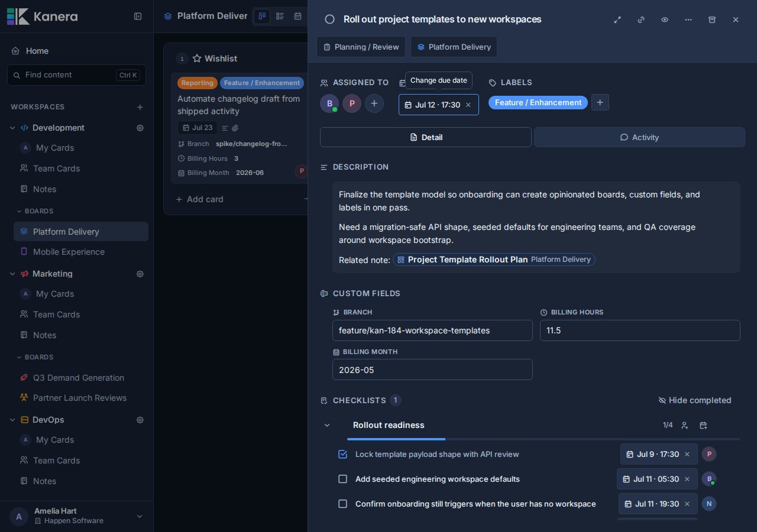This screenshot has height=532, width=757.
Task: Check Add seeded engineering workspace defaults
Action: point(342,479)
